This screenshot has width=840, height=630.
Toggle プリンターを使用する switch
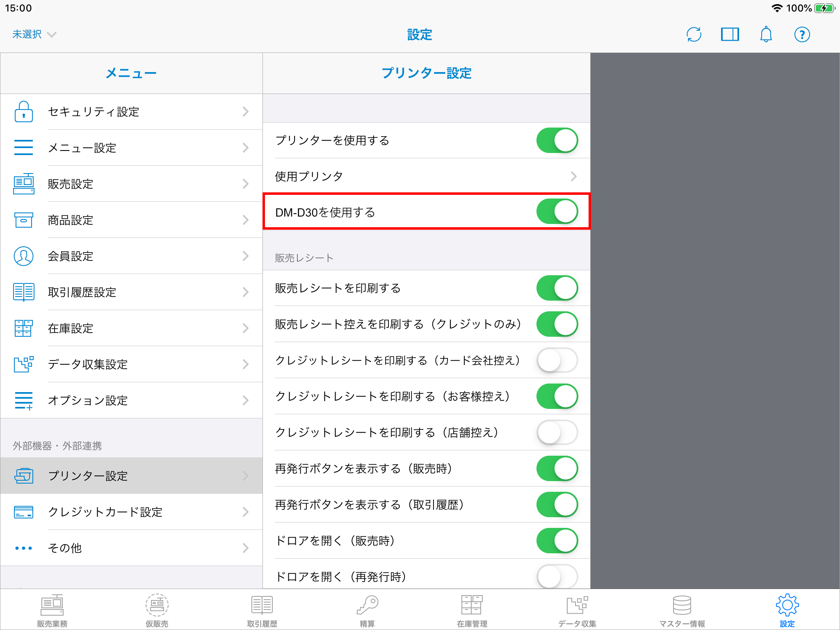557,140
